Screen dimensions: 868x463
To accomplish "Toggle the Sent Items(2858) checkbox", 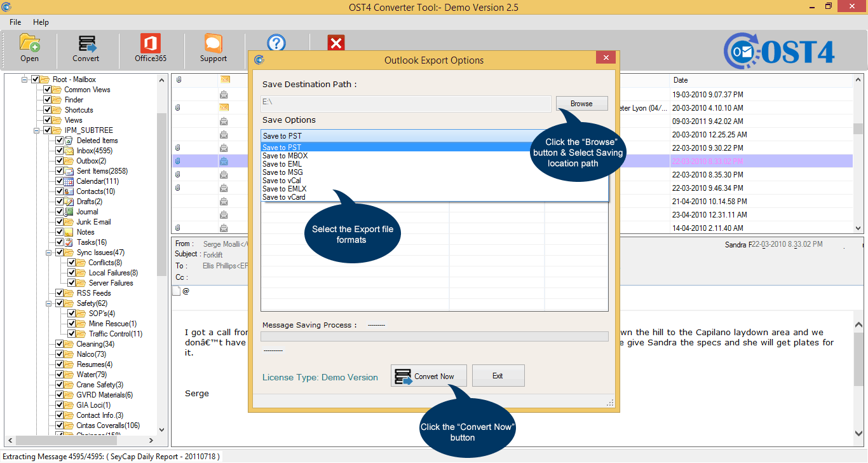I will point(59,171).
